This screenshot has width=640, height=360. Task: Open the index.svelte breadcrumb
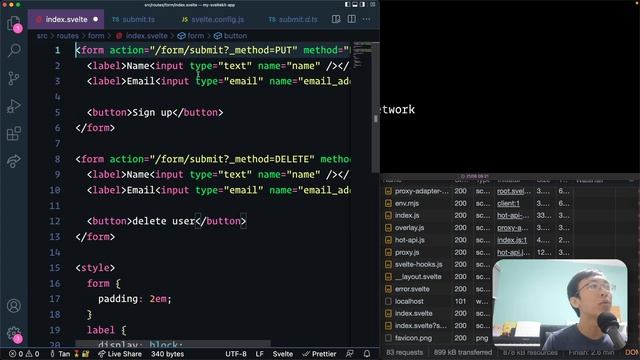coord(142,36)
